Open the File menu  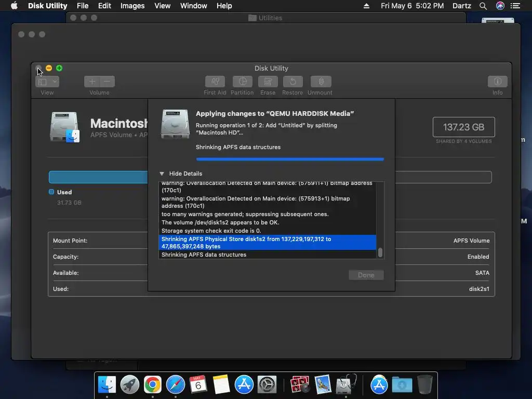pos(83,6)
